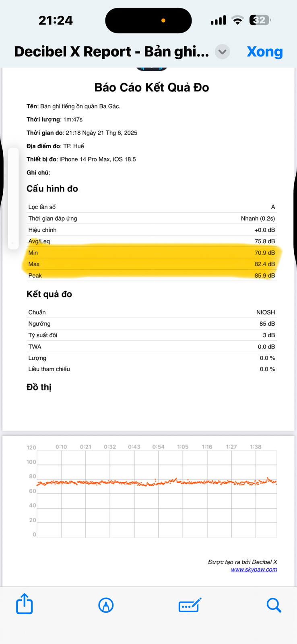
Task: Tap the orange dot in the Dynamic Island
Action: (x=163, y=21)
